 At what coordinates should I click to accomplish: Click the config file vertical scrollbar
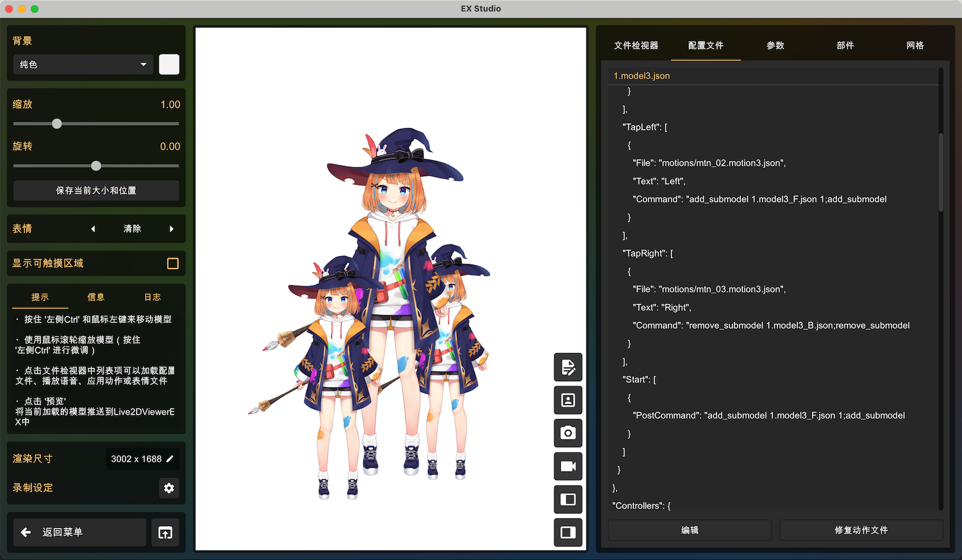(941, 172)
